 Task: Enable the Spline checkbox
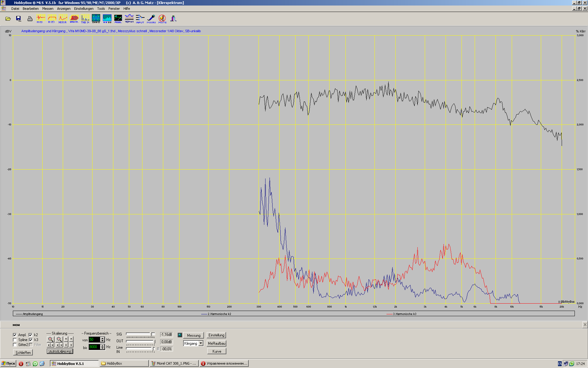15,340
